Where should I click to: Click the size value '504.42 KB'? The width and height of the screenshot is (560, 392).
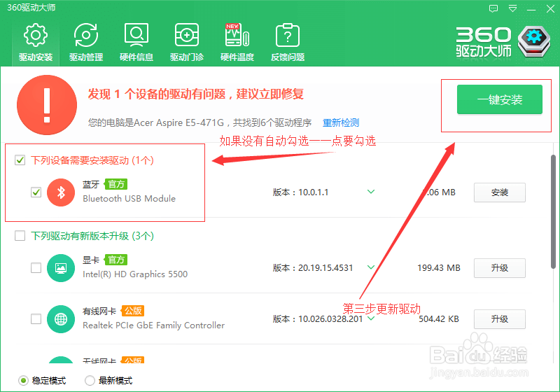tap(439, 318)
